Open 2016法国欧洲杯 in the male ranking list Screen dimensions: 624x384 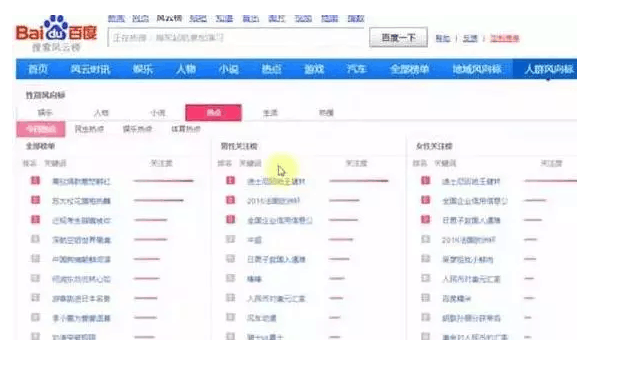click(x=273, y=201)
